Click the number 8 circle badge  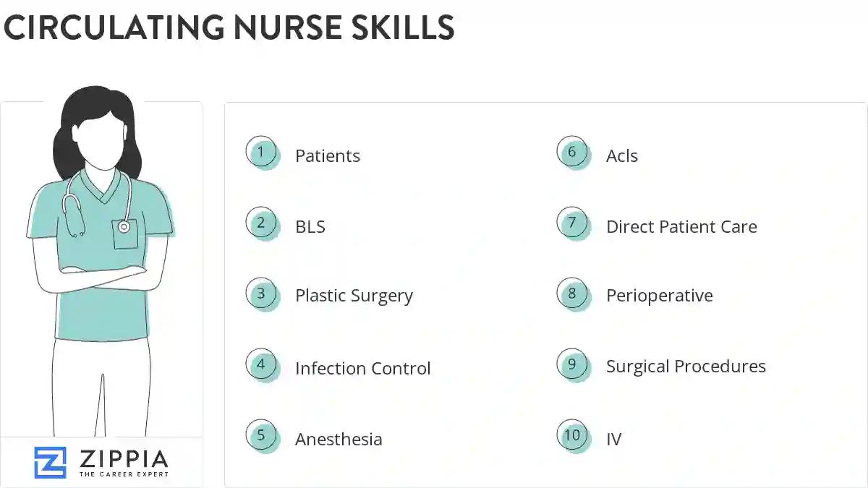(x=572, y=294)
